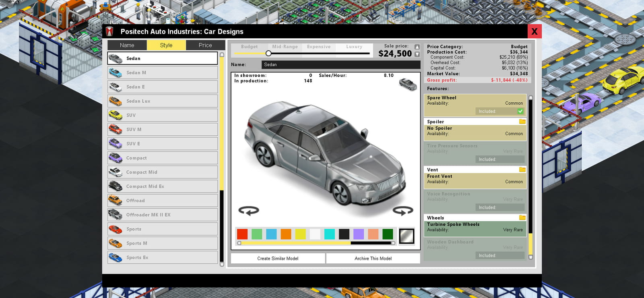Select the Sedan car icon in list
This screenshot has height=298, width=644.
[x=116, y=58]
